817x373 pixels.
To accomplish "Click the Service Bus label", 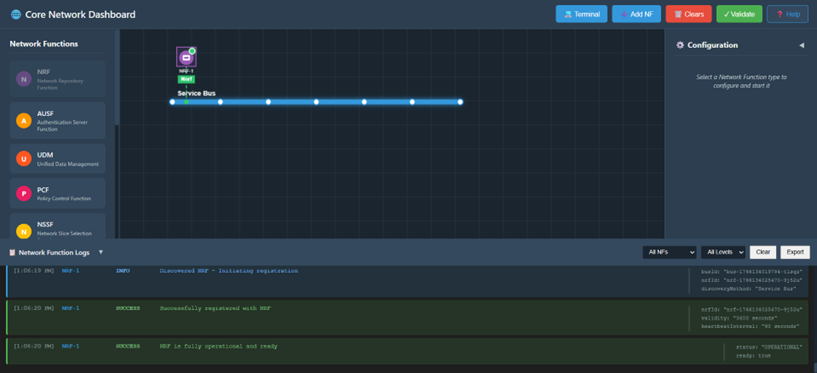I will pyautogui.click(x=196, y=93).
